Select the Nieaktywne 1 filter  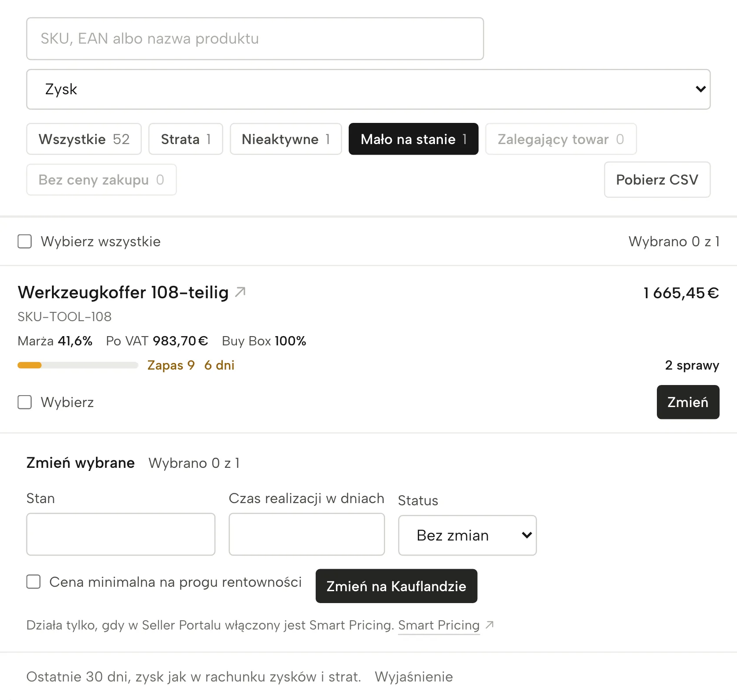(286, 139)
